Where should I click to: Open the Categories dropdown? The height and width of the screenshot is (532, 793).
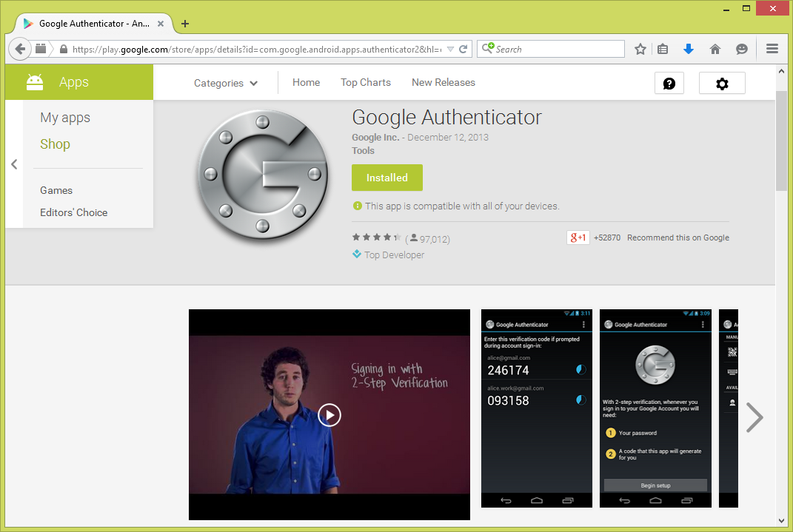[x=225, y=83]
